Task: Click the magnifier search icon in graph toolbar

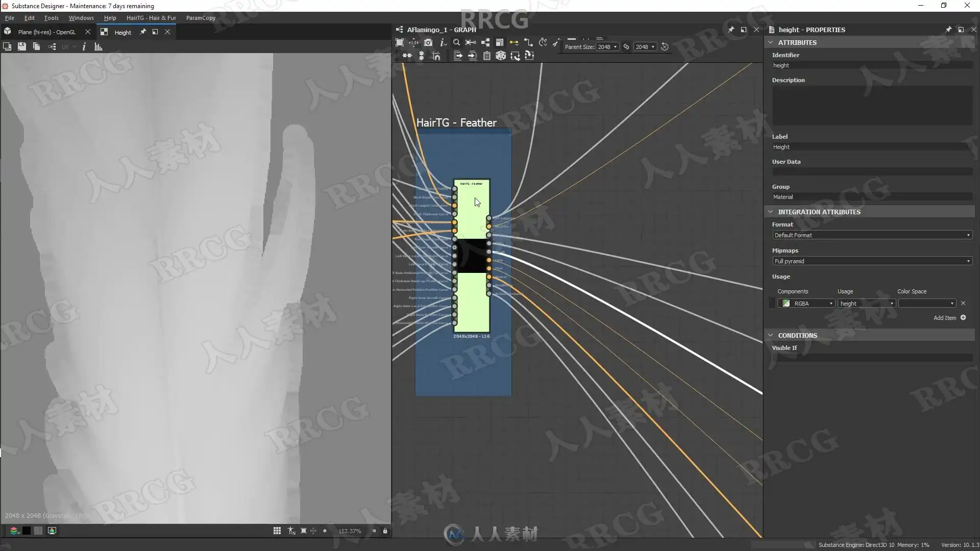Action: point(456,42)
